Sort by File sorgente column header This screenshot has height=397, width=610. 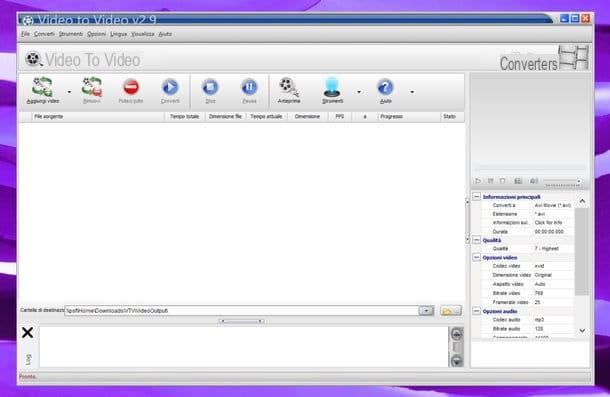[98, 116]
